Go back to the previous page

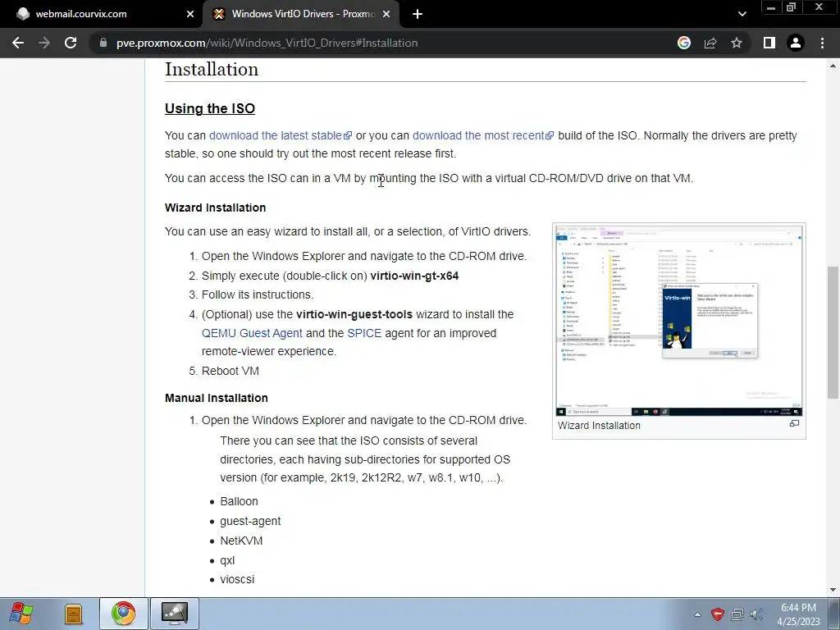click(x=18, y=43)
